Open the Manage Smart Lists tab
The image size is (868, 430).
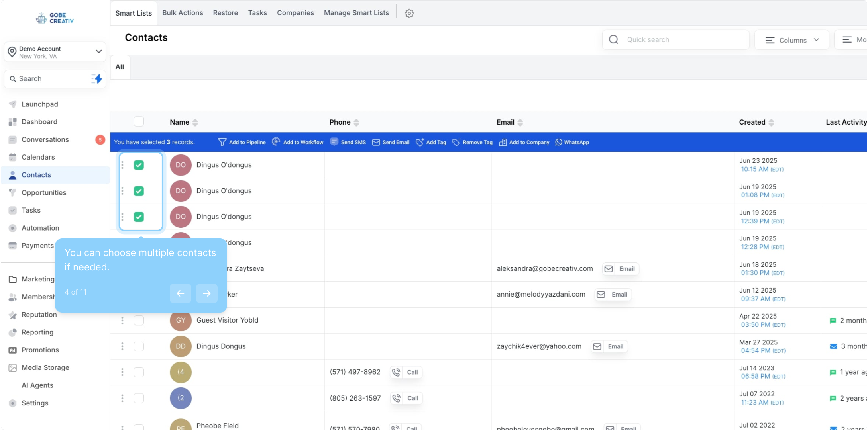coord(356,13)
